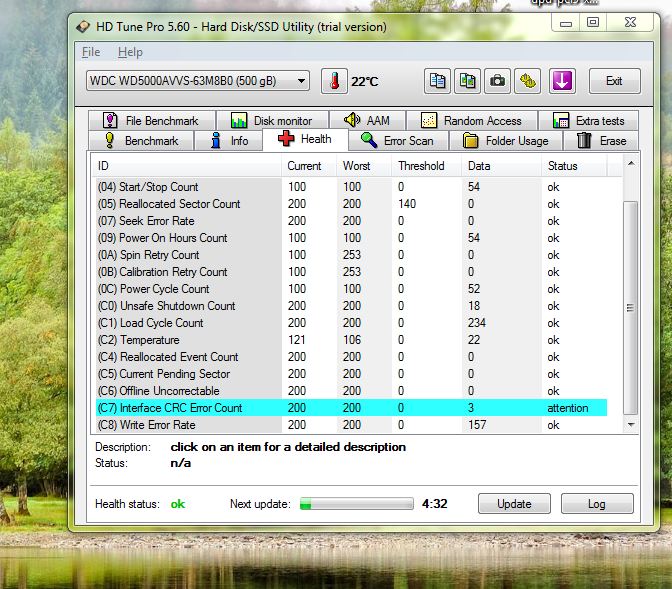Sort by the Threshold column header

click(427, 166)
